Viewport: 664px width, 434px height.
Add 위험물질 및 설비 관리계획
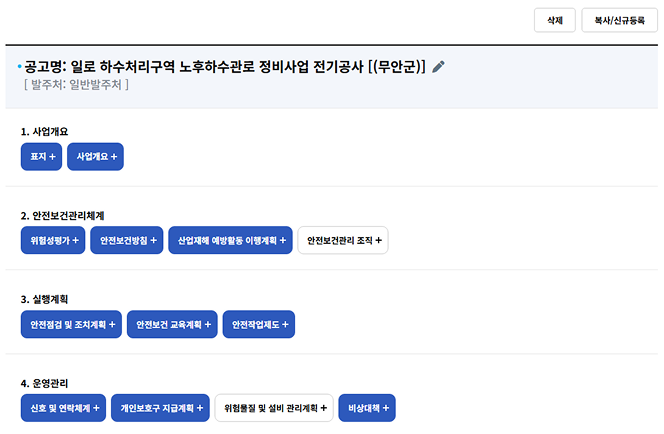tap(274, 408)
